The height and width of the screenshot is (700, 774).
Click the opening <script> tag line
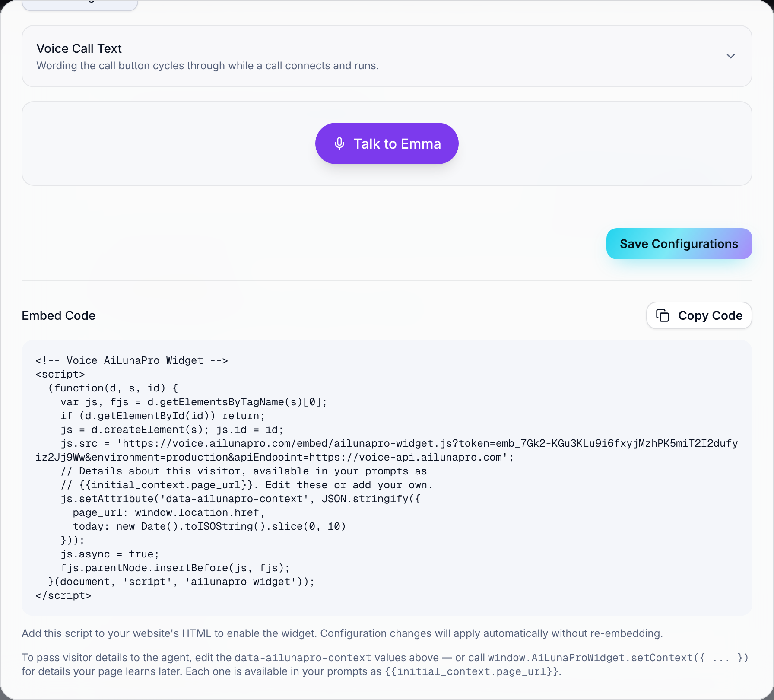click(60, 374)
